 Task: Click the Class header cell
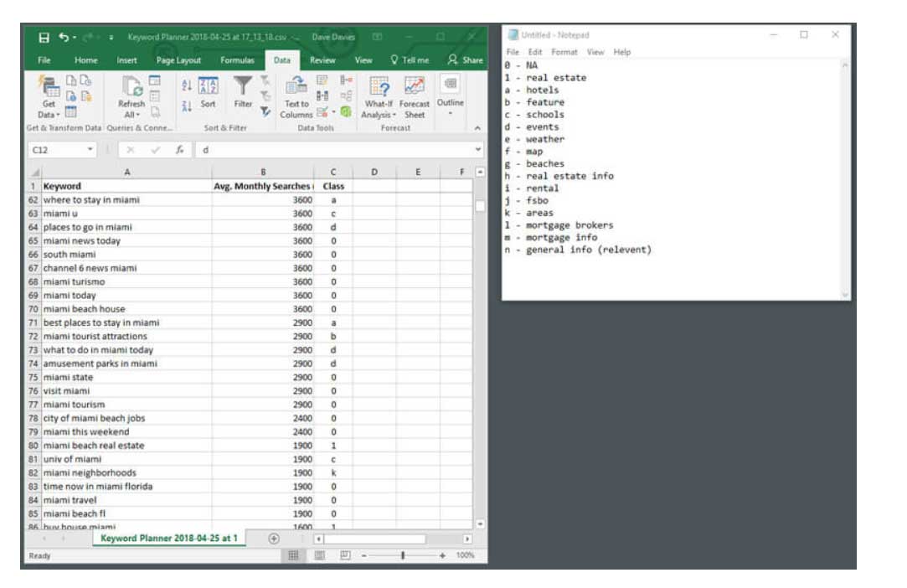pos(333,186)
